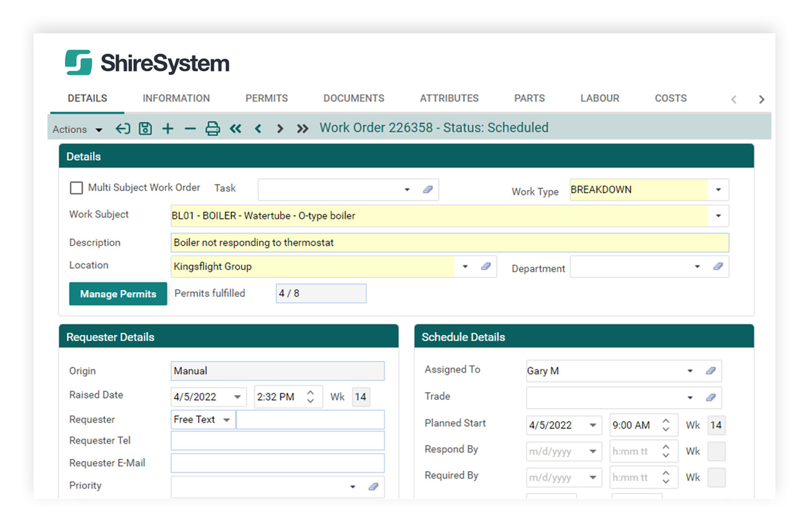Expand the Task dropdown
809x532 pixels.
[x=407, y=189]
